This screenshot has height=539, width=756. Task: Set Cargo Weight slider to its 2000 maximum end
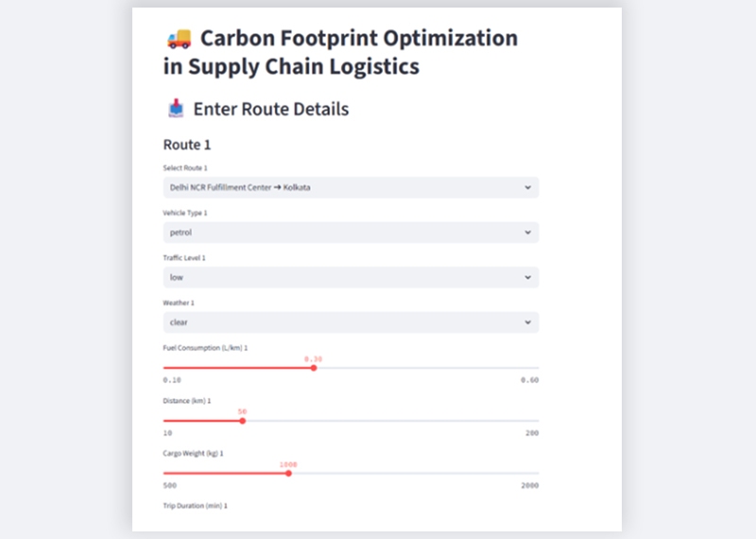539,473
